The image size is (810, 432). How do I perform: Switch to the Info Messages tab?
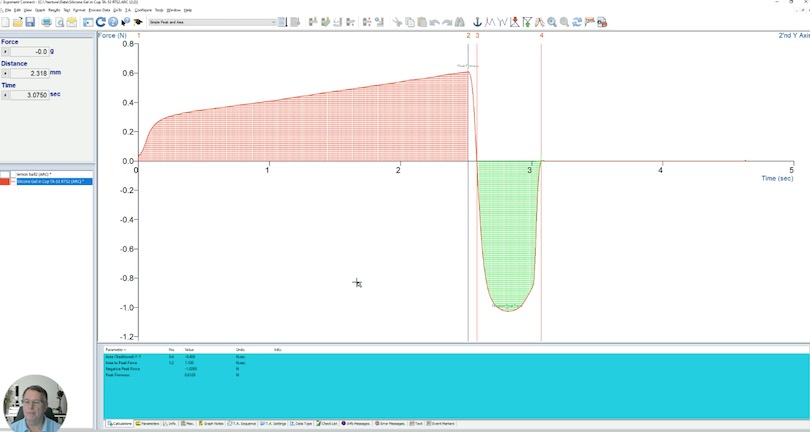tap(356, 423)
